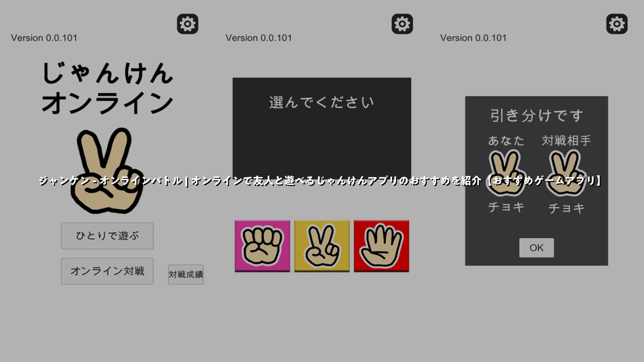Confirm the draw result with OK
Screen dimensions: 644x362
click(x=536, y=248)
